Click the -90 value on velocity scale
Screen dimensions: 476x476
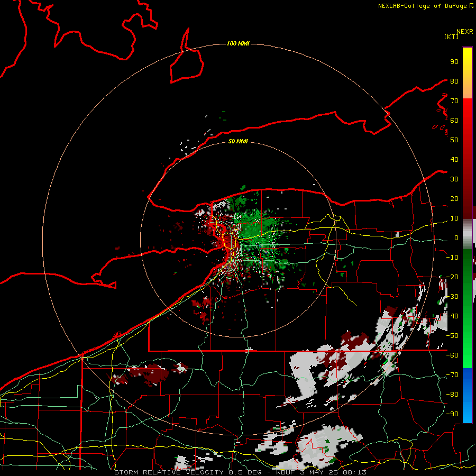[452, 414]
